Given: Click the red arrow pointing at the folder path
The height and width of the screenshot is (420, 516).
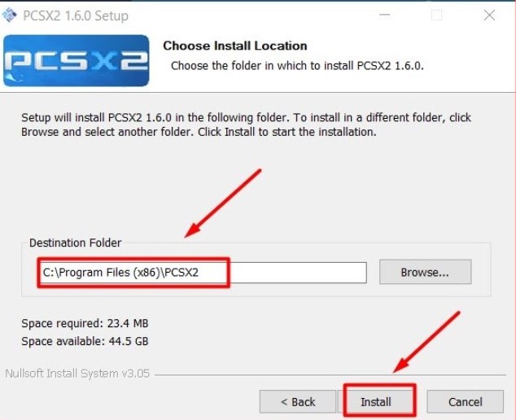Looking at the screenshot, I should [x=222, y=203].
